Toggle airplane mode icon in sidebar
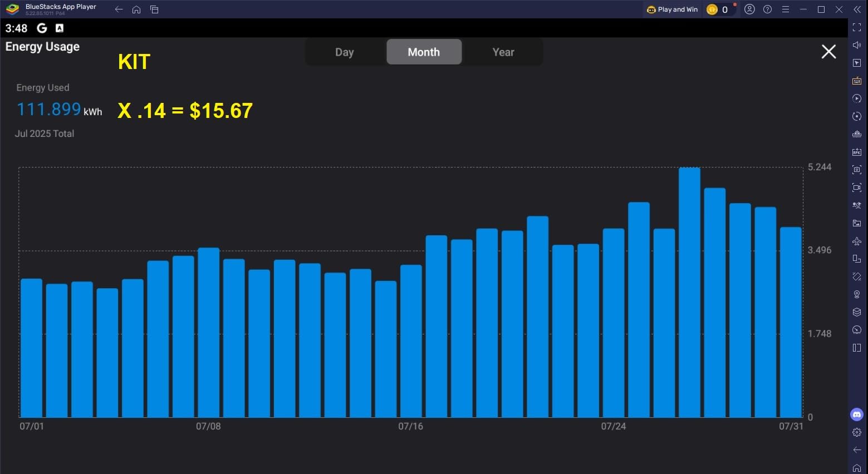This screenshot has width=868, height=474. [x=857, y=241]
